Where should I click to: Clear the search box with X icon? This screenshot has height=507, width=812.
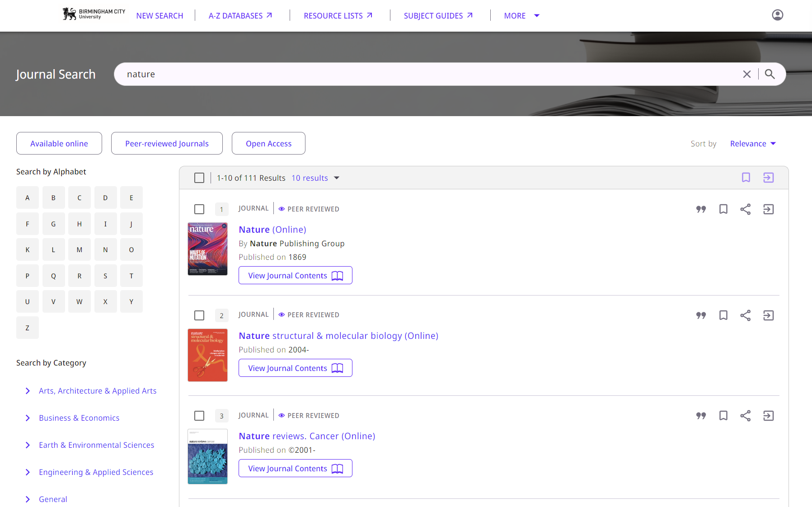746,74
